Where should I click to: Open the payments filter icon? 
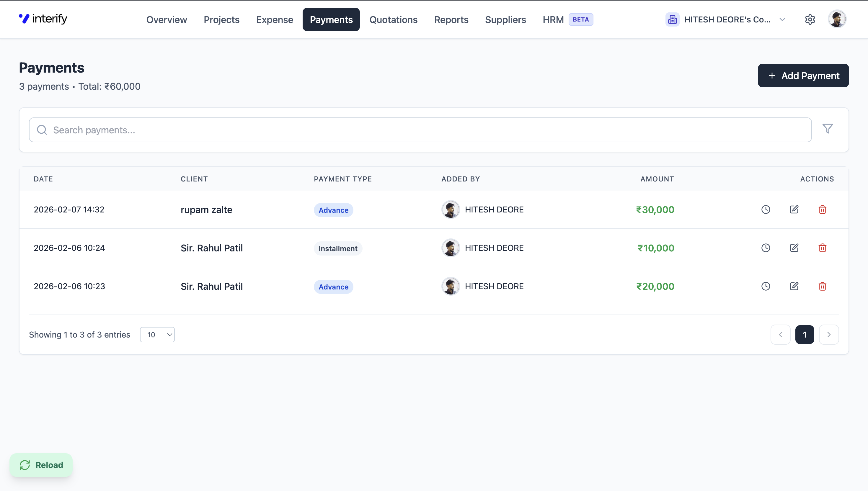point(828,128)
